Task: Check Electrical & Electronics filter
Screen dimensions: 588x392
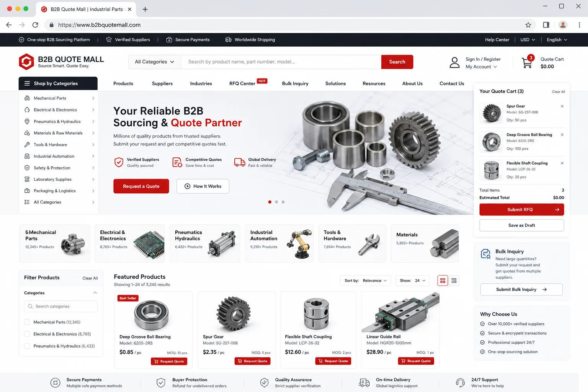Action: coord(27,334)
